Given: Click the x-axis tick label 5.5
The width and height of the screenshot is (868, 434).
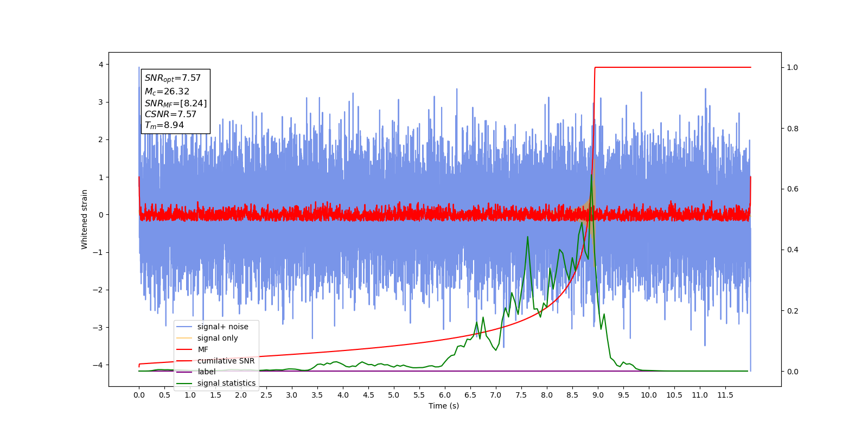Looking at the screenshot, I should coord(419,395).
